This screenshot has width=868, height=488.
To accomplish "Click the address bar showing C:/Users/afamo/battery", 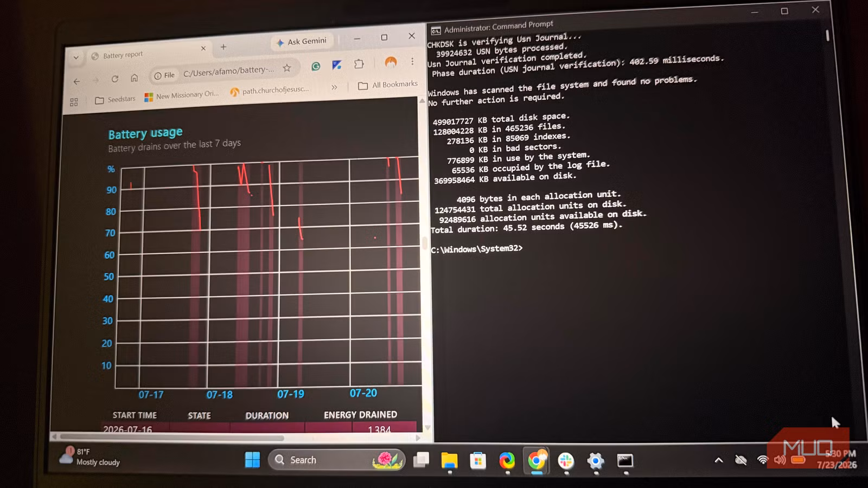I will coord(228,70).
